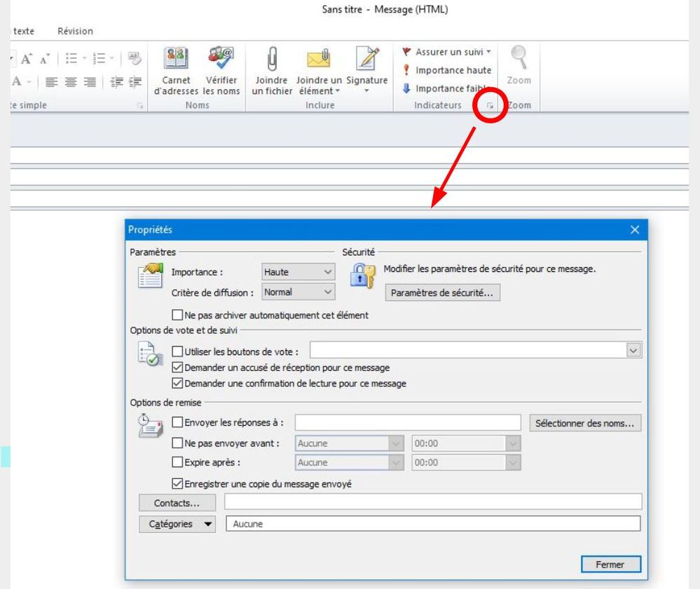Click Paramètres de sécurité button
Image resolution: width=700 pixels, height=589 pixels.
pyautogui.click(x=442, y=293)
